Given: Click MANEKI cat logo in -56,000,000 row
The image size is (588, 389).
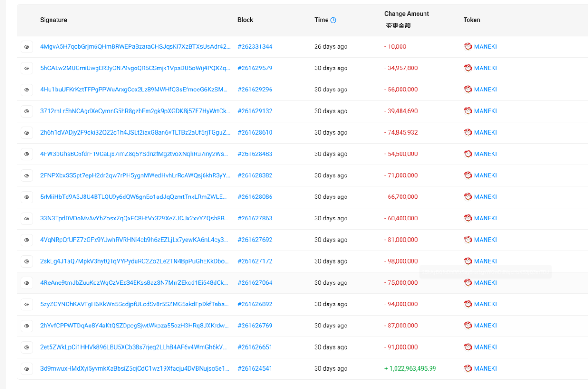Looking at the screenshot, I should click(468, 90).
